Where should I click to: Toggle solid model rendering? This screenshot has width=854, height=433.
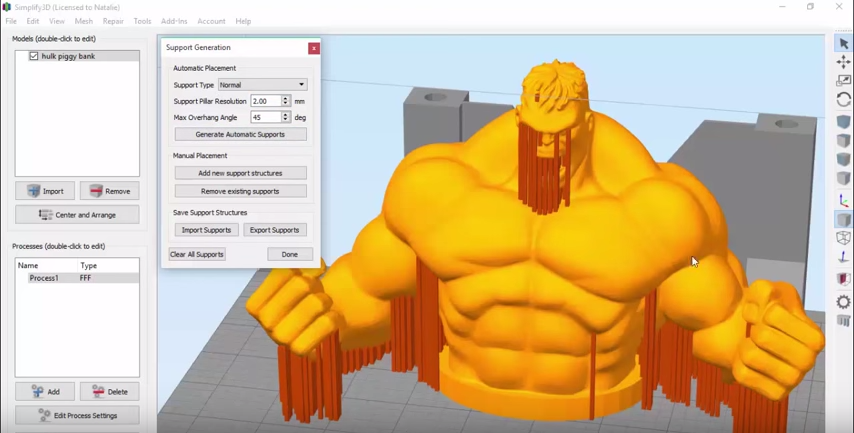click(843, 219)
